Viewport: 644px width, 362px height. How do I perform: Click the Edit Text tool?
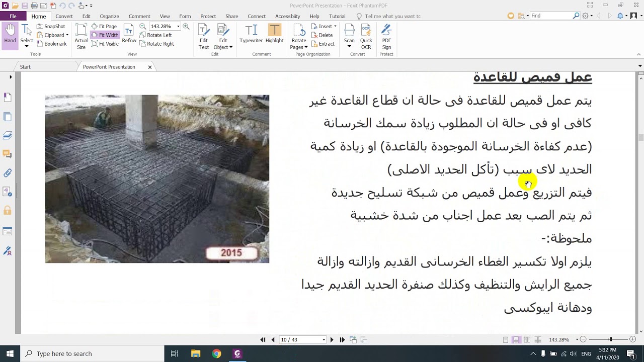tap(204, 37)
